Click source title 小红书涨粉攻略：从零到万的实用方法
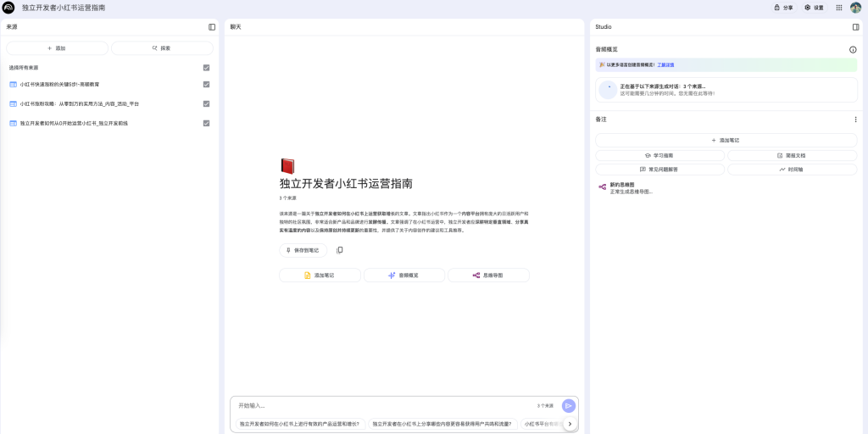The height and width of the screenshot is (434, 868). 80,103
